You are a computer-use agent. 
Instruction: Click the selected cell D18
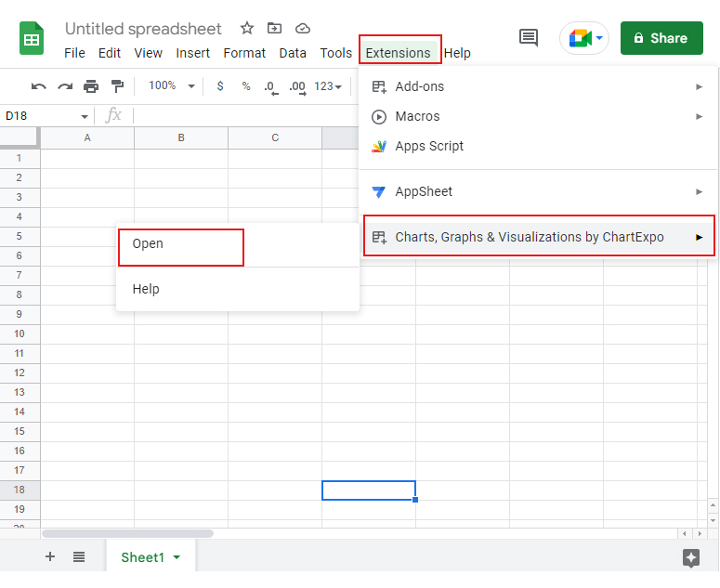click(369, 490)
